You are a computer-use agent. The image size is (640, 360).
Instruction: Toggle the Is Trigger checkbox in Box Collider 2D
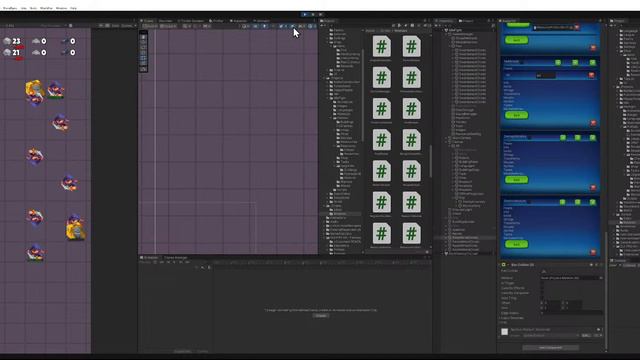(x=542, y=283)
